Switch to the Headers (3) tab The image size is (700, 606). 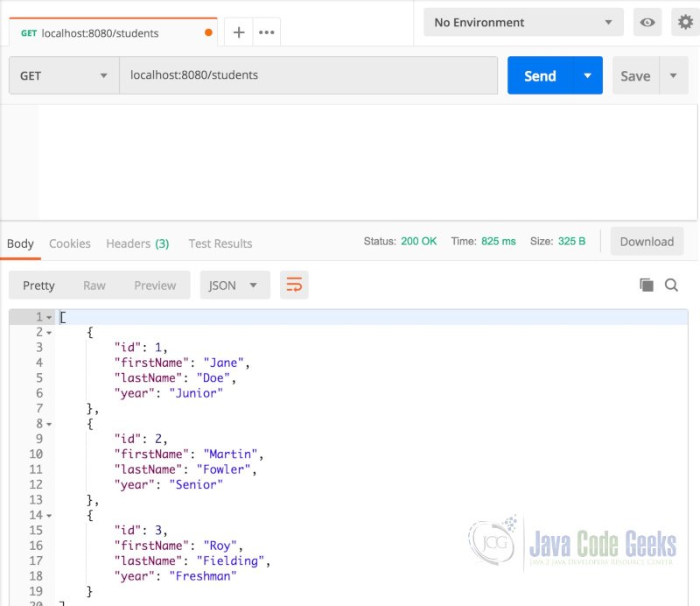pyautogui.click(x=137, y=243)
